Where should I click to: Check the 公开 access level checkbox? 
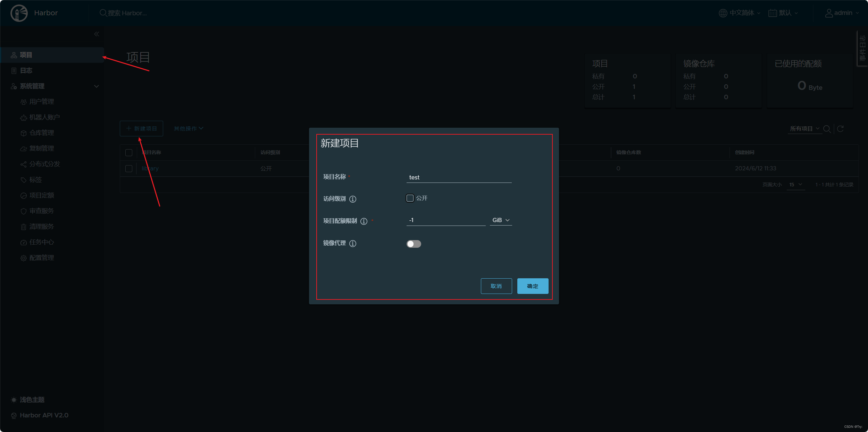pyautogui.click(x=410, y=198)
